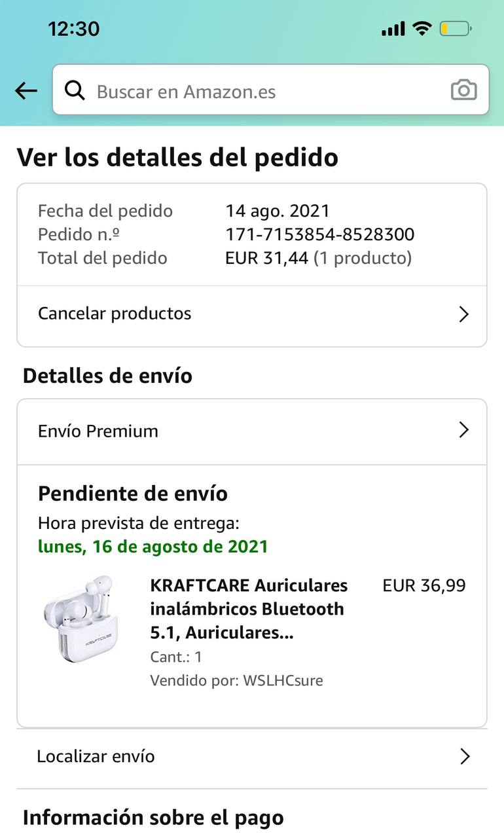
Task: Tap order number 171-7153854-8528300
Action: [320, 234]
